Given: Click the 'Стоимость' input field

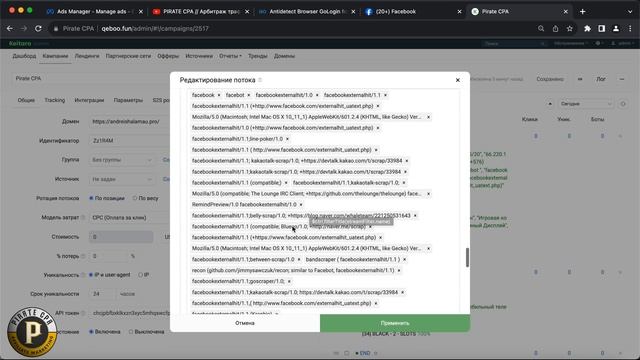Looking at the screenshot, I should tap(121, 237).
